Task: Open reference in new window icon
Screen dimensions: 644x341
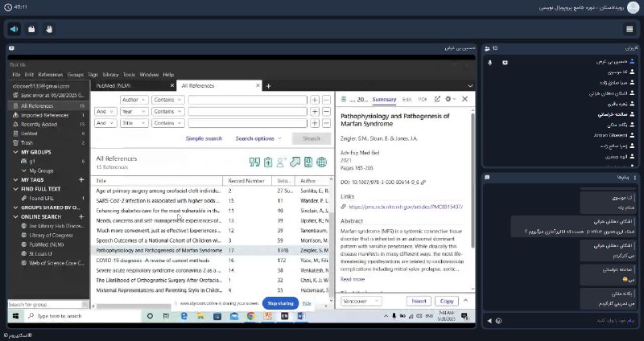Action: (x=437, y=99)
